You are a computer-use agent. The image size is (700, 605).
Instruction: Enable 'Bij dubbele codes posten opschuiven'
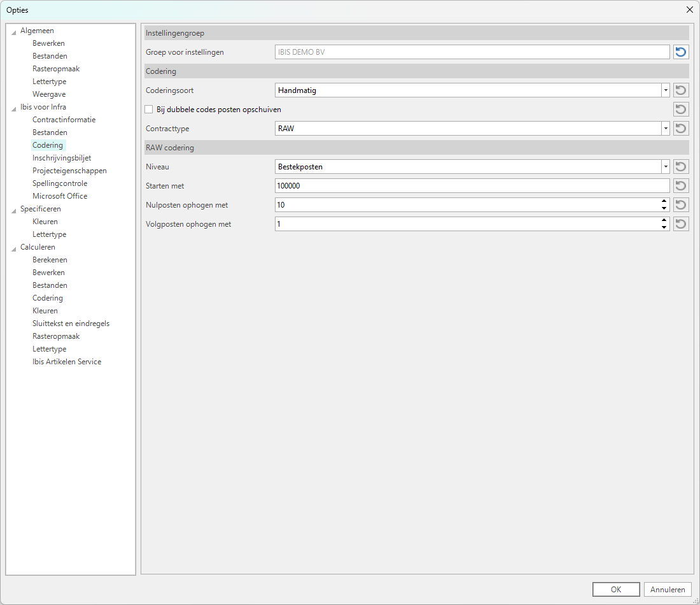click(x=149, y=110)
